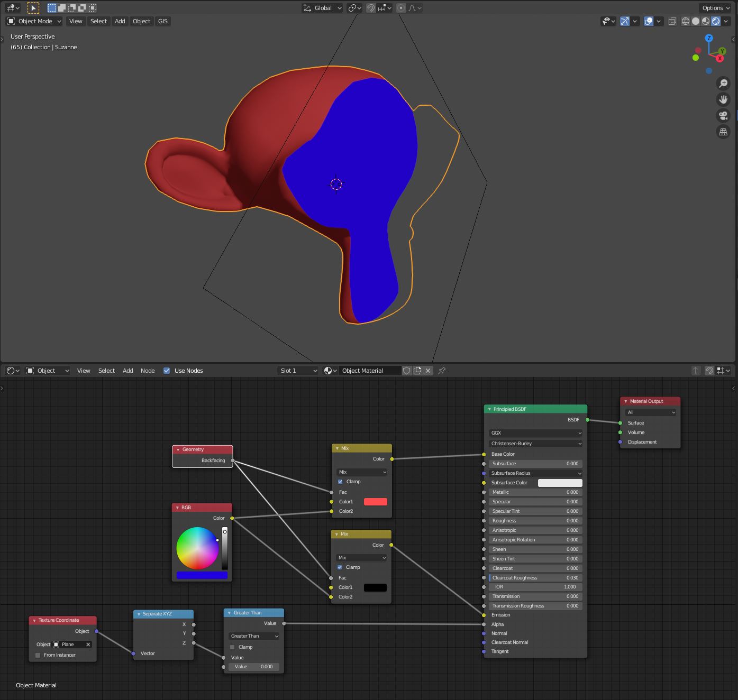738x700 pixels.
Task: Click the blue color swatch on RGB node
Action: coord(201,575)
